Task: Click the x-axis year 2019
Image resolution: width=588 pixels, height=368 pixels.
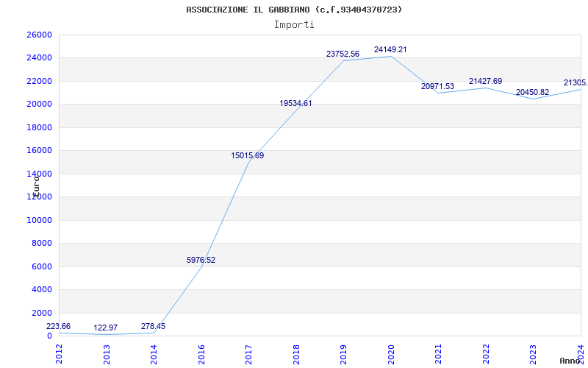Action: point(344,354)
